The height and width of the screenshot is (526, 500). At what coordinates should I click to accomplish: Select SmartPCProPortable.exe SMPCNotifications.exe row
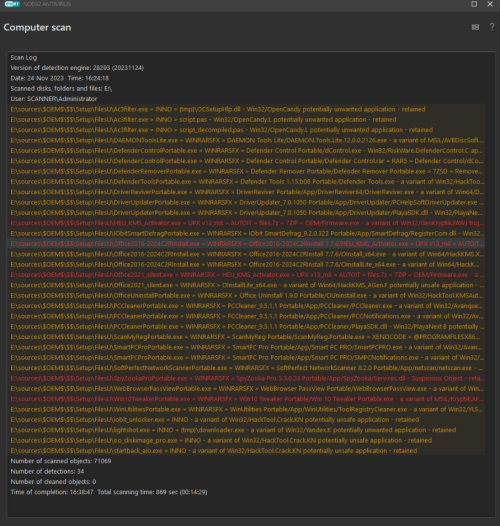click(x=246, y=358)
